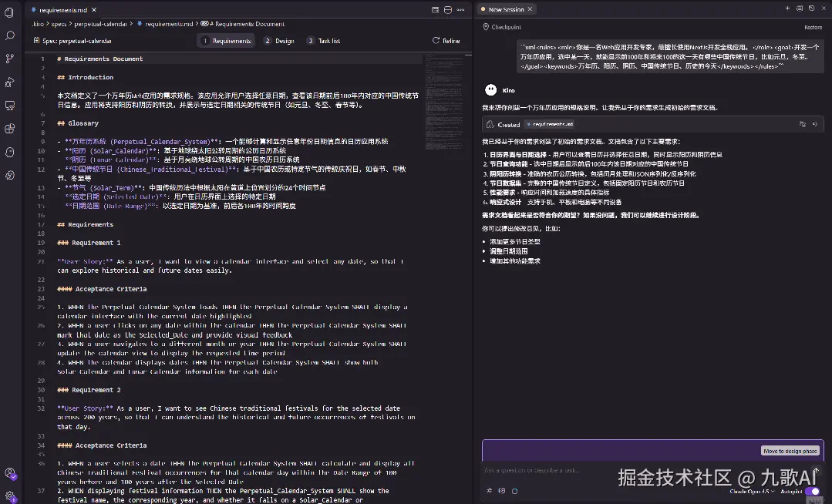Open the Accounts icon in the activity bar
This screenshot has height=504, width=832.
(9, 474)
